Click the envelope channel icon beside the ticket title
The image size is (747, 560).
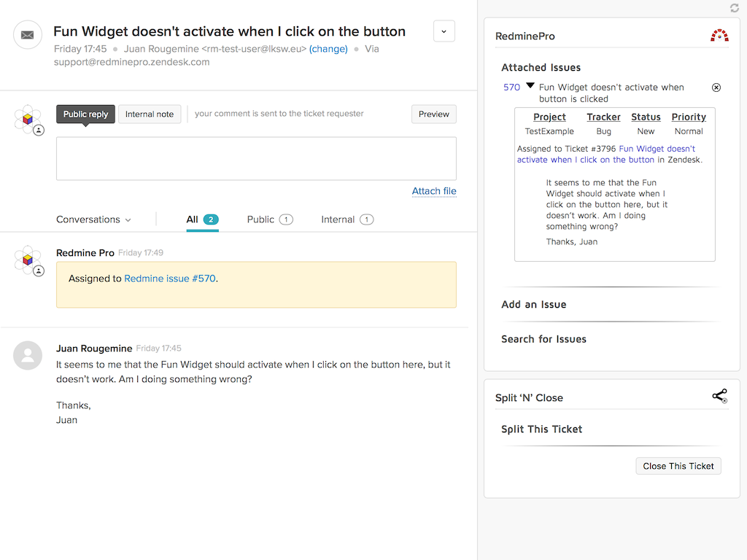[27, 34]
